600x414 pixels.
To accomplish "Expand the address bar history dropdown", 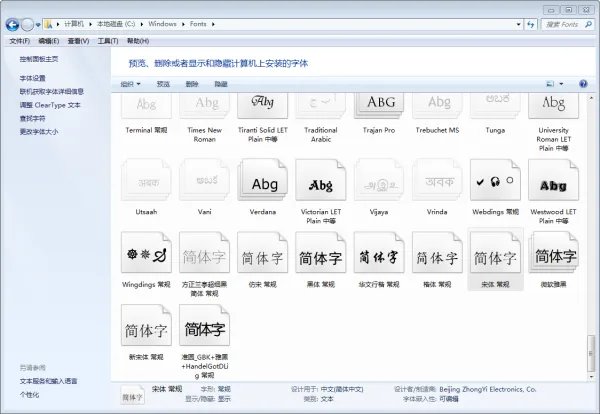I will point(518,24).
